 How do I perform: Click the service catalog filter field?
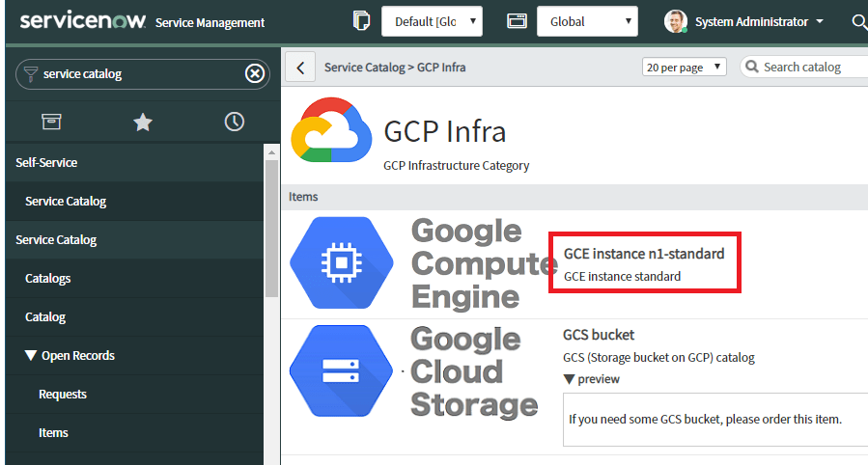coord(143,74)
